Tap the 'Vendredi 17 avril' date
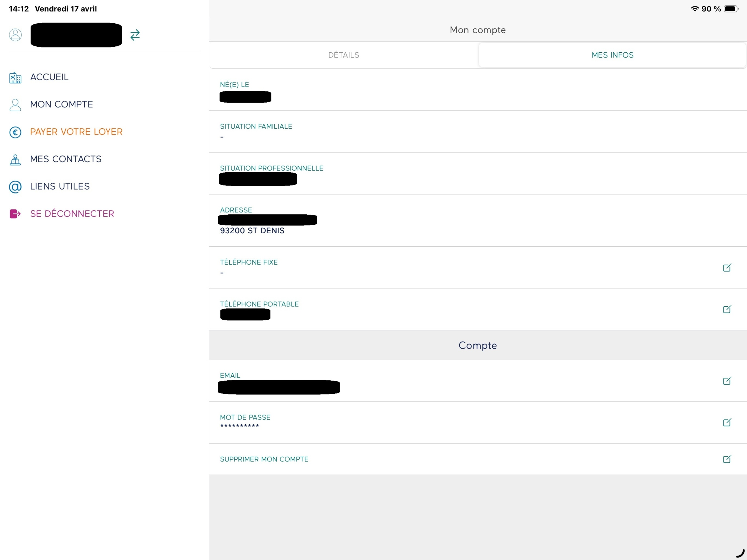This screenshot has height=560, width=747. (66, 9)
